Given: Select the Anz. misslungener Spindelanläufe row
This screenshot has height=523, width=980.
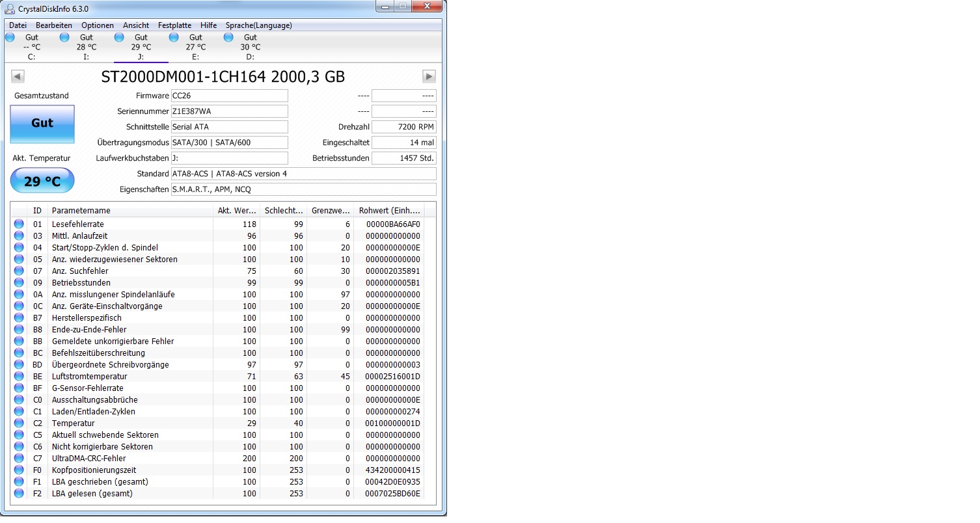Looking at the screenshot, I should [x=218, y=294].
